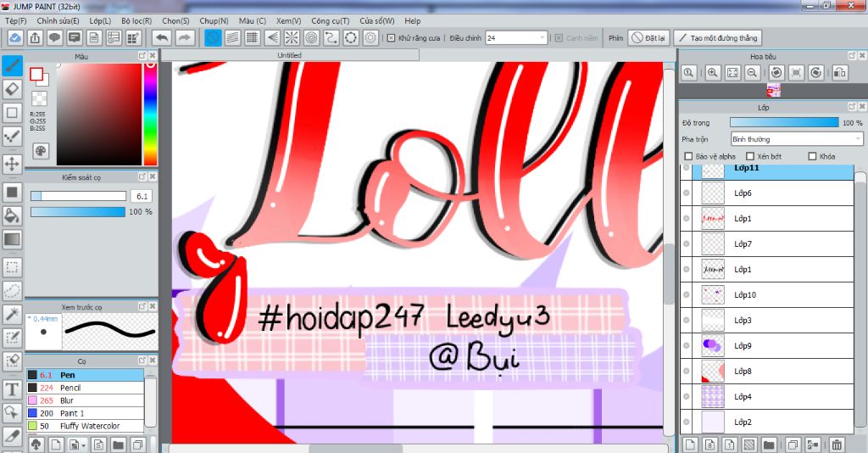
Task: Delete layer using the trash icon
Action: click(x=837, y=445)
